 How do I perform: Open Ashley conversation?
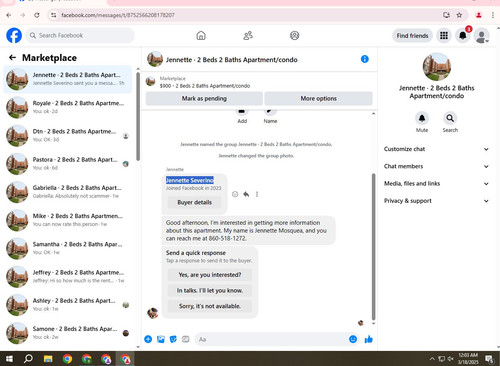[x=68, y=305]
